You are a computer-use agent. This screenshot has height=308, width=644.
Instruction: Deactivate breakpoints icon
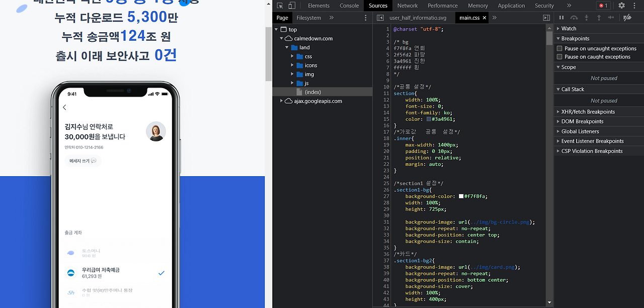pyautogui.click(x=627, y=18)
